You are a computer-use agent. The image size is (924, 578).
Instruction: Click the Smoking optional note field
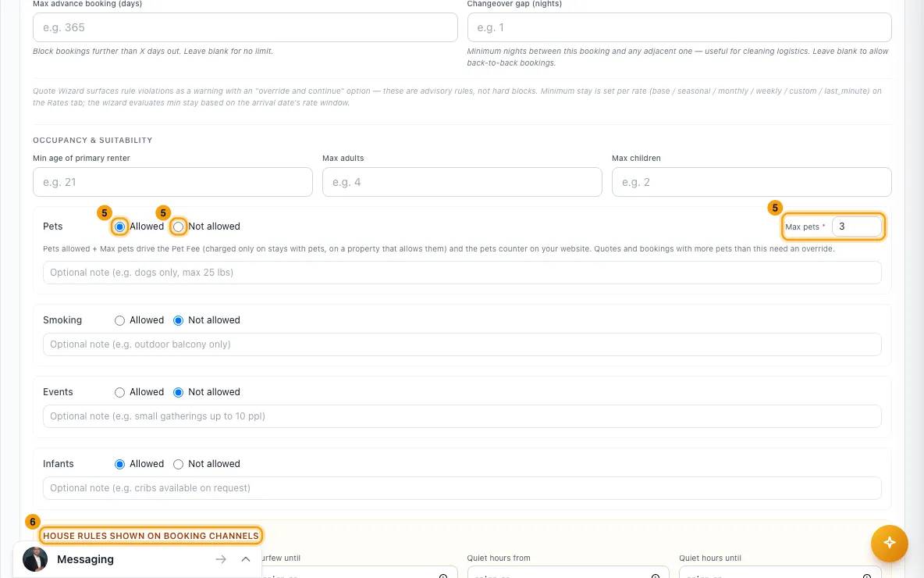[x=462, y=344]
